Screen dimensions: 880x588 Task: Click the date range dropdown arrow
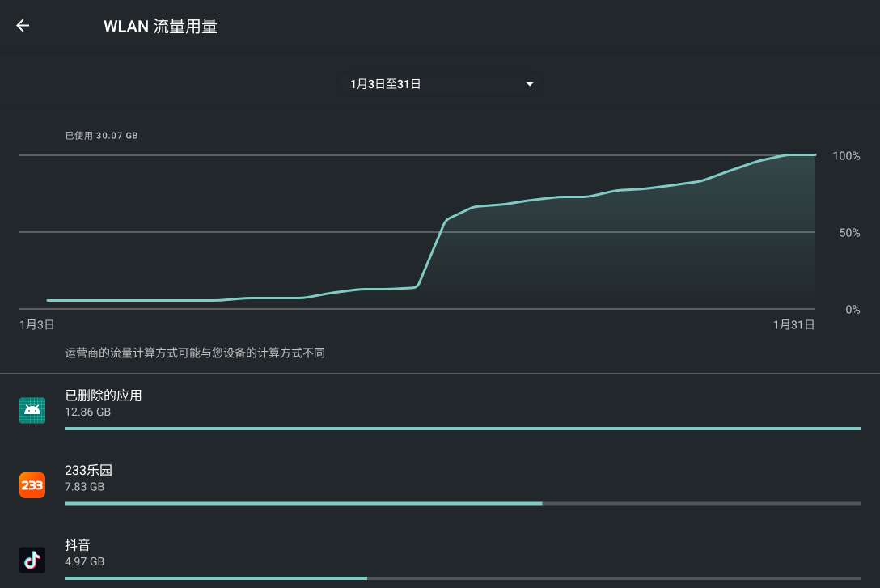tap(530, 84)
